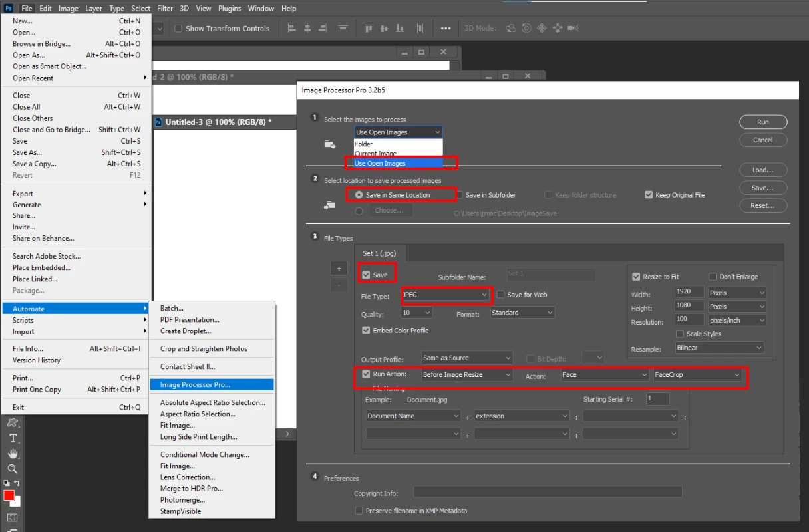The height and width of the screenshot is (532, 809).
Task: Enable Show Transform Controls checkbox
Action: click(x=178, y=29)
